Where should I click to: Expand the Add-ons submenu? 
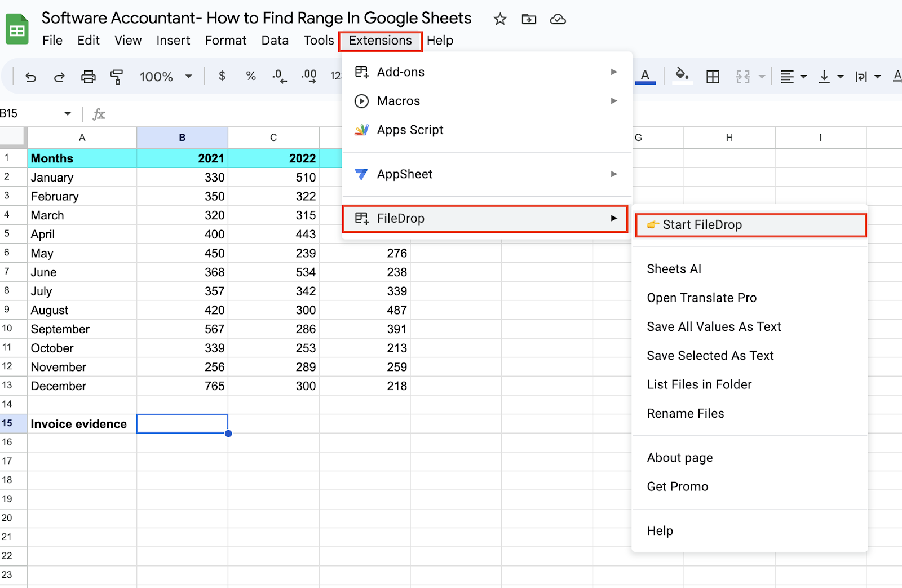487,72
